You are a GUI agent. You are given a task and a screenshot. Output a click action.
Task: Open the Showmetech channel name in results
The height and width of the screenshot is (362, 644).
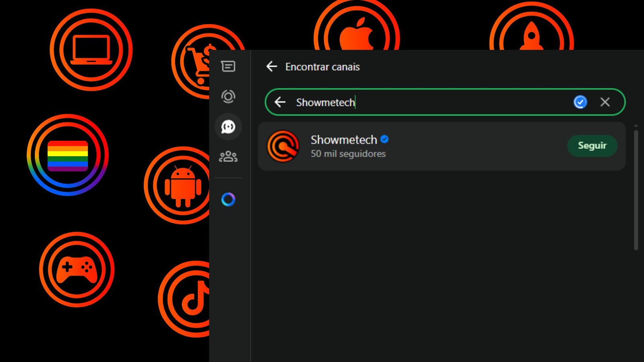(x=343, y=140)
